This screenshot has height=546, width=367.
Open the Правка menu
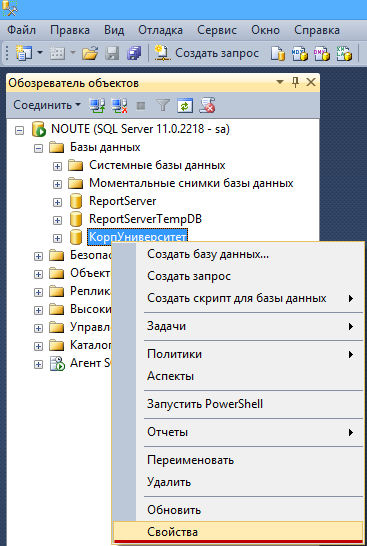coord(70,30)
